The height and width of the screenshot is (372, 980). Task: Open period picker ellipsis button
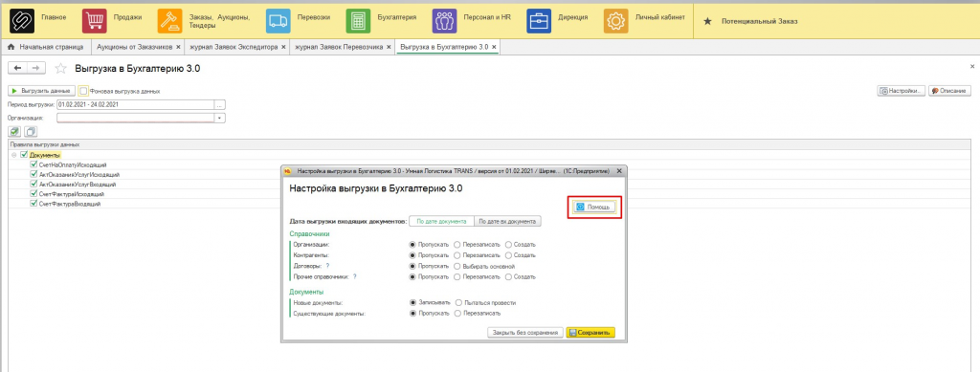pos(219,104)
